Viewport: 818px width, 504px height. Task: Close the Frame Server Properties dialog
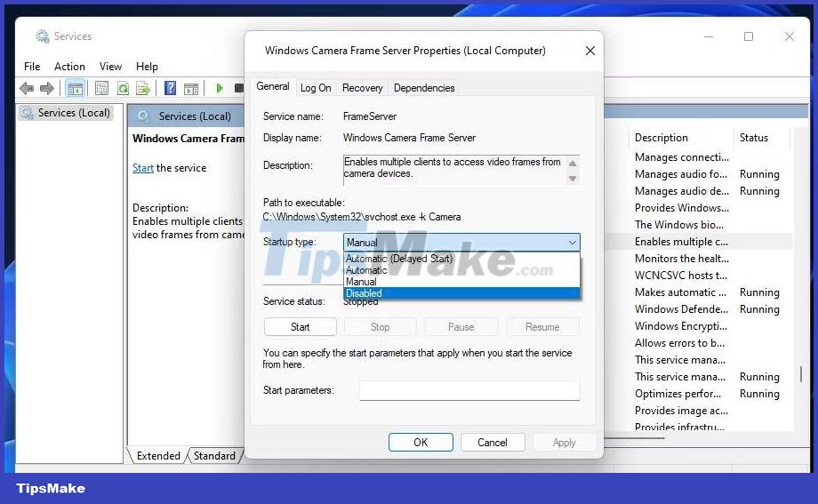[x=590, y=51]
